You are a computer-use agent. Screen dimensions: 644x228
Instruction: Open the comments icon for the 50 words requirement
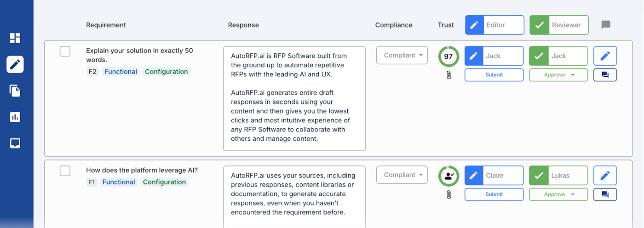(x=605, y=75)
